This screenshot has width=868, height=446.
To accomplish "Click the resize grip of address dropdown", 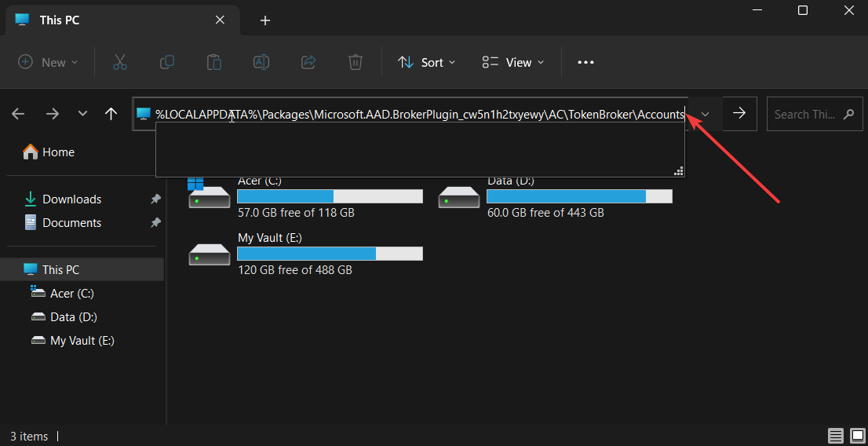I will pyautogui.click(x=679, y=171).
